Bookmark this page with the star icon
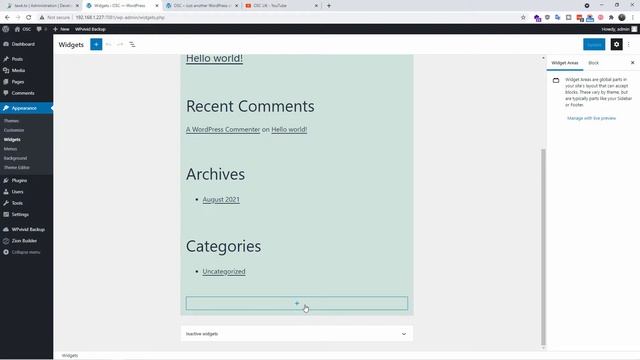The height and width of the screenshot is (360, 640). pos(523,18)
